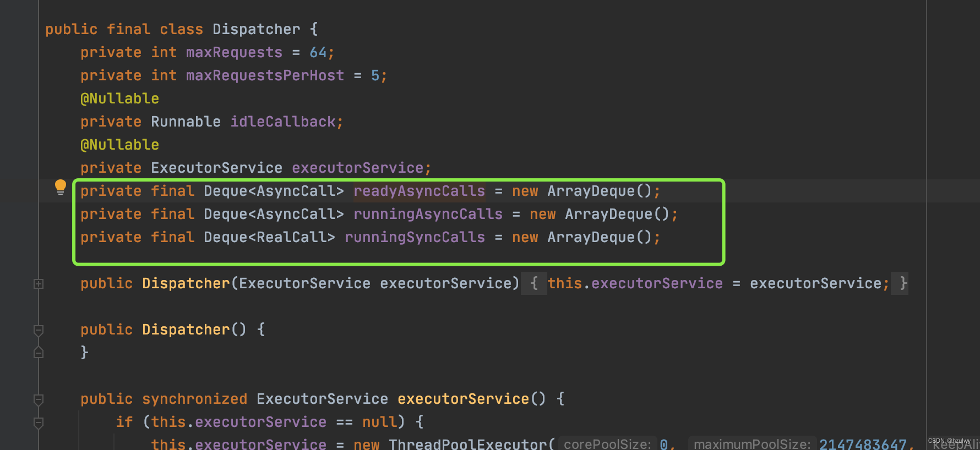Screen dimensions: 980x450
Task: Collapse the synchronized executorService() method fold marker
Action: point(39,399)
